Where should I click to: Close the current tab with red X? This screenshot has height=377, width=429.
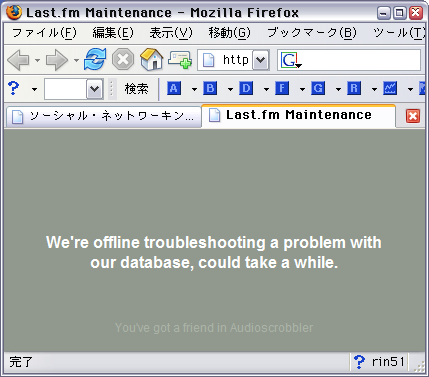click(x=413, y=116)
